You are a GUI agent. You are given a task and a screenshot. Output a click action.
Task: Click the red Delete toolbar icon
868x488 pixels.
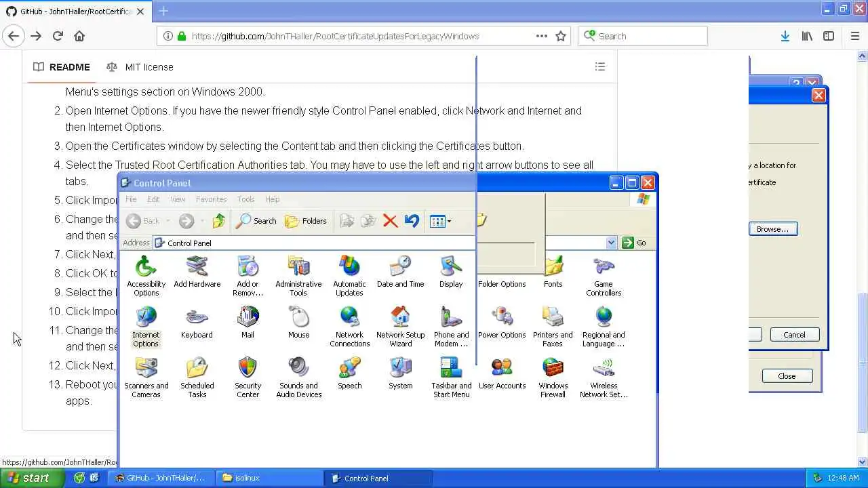pyautogui.click(x=390, y=221)
